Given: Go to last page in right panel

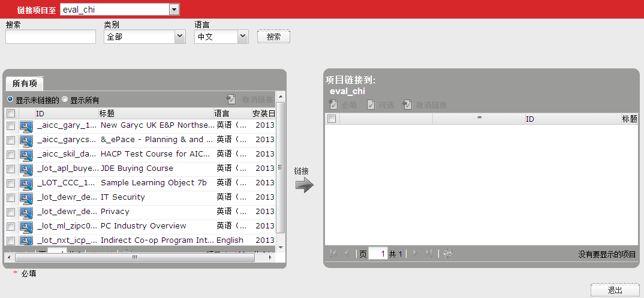Looking at the screenshot, I should [428, 254].
